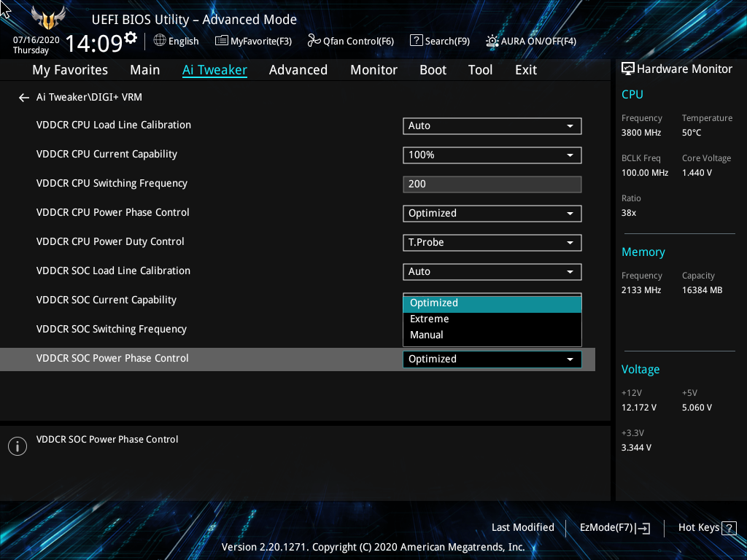Click the back arrow beside Ai Tweaker\DIGI+ VRM
This screenshot has height=560, width=747.
click(24, 98)
